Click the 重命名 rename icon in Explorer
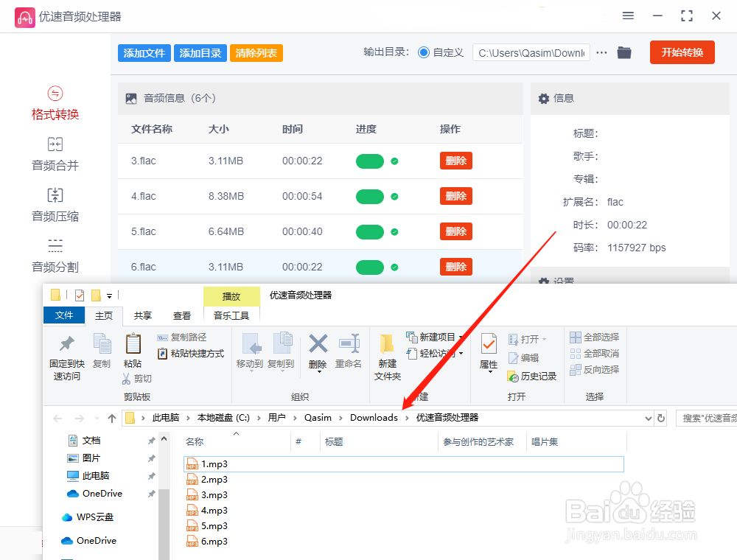This screenshot has height=560, width=737. pyautogui.click(x=349, y=344)
